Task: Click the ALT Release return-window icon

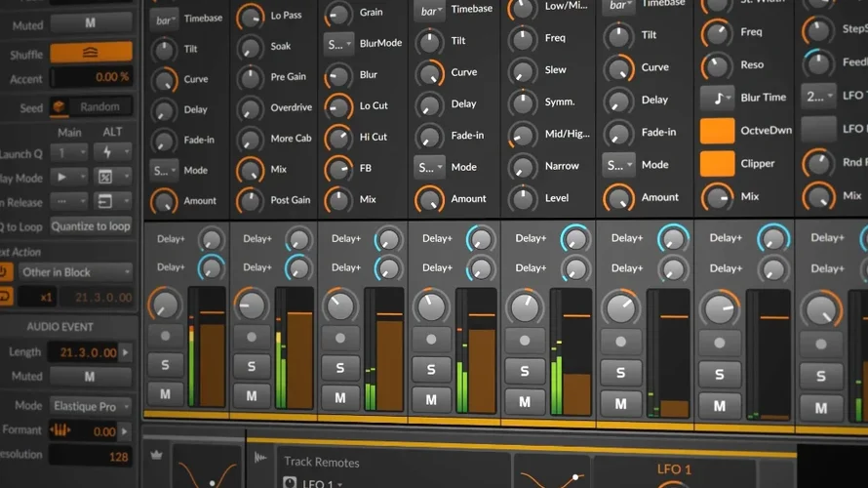Action: pyautogui.click(x=104, y=202)
